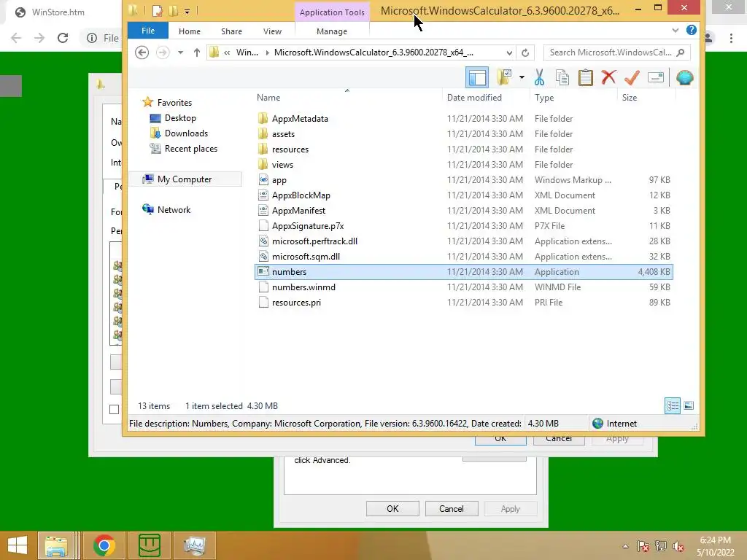Select Desktop in Favorites
The height and width of the screenshot is (560, 747).
pyautogui.click(x=180, y=118)
